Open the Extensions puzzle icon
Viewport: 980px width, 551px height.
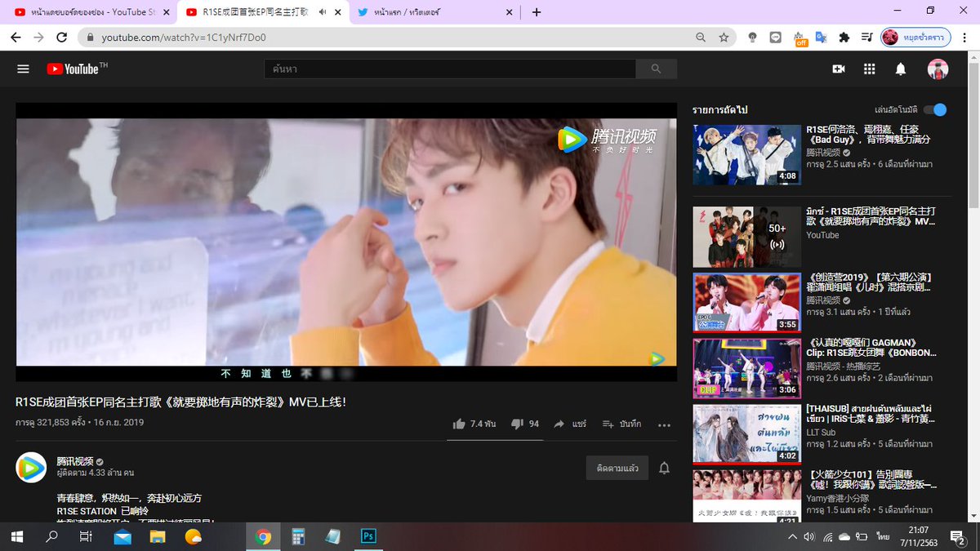pyautogui.click(x=844, y=38)
